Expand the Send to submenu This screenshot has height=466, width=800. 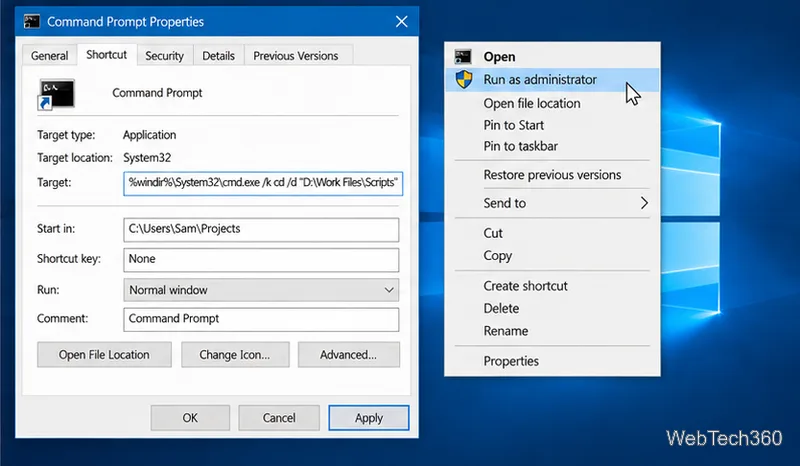click(552, 203)
